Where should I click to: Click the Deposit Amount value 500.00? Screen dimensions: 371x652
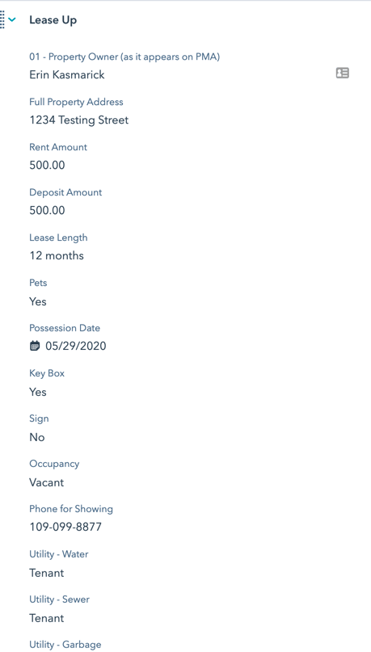coord(47,210)
